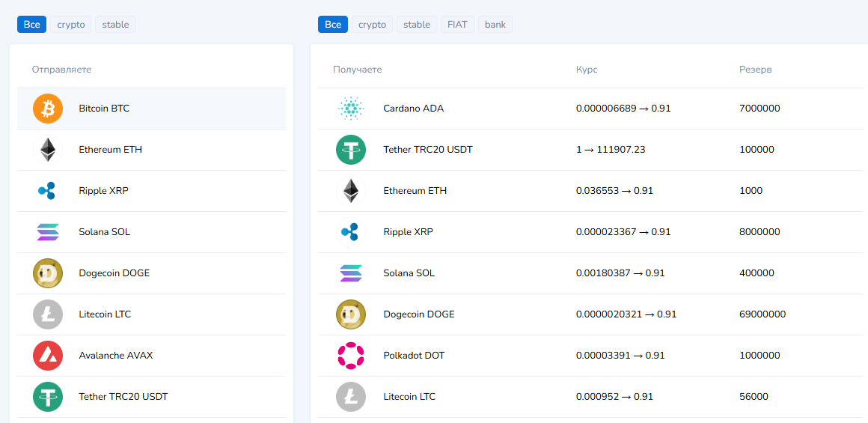Viewport: 868px width, 423px height.
Task: Select Dogecoin DOGE row in receive list
Action: point(418,314)
